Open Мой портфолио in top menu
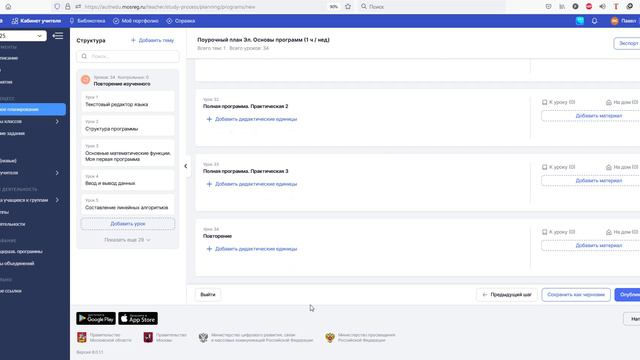The width and height of the screenshot is (640, 360). coord(136,21)
